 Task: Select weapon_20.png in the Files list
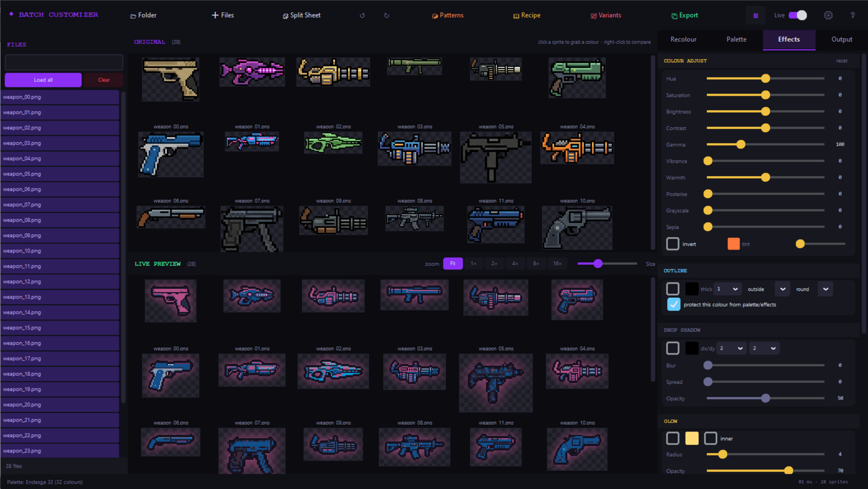coord(60,405)
